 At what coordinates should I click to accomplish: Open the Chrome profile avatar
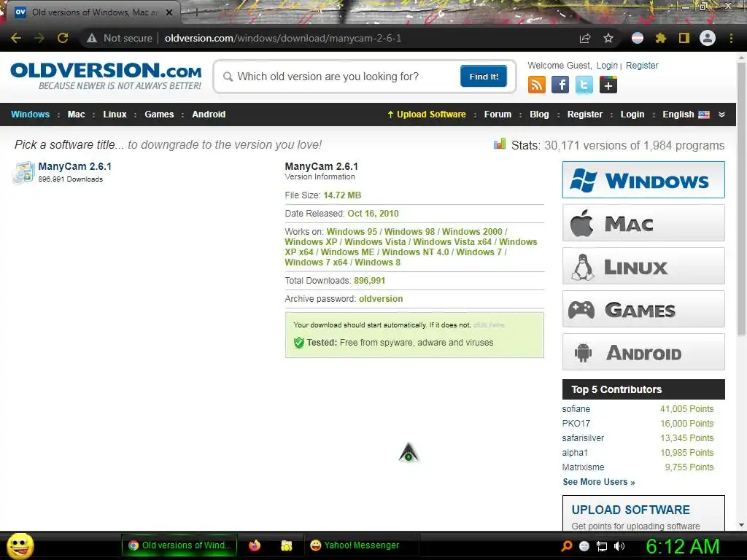tap(708, 38)
